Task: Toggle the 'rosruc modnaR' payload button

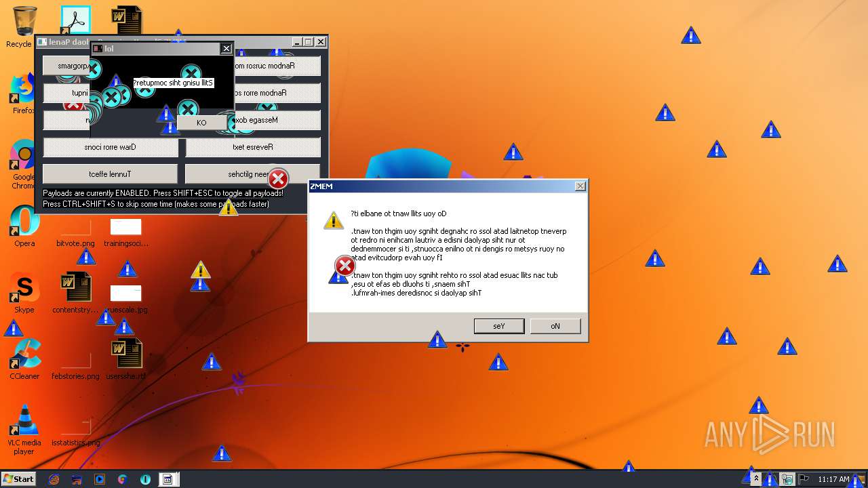Action: (x=277, y=66)
